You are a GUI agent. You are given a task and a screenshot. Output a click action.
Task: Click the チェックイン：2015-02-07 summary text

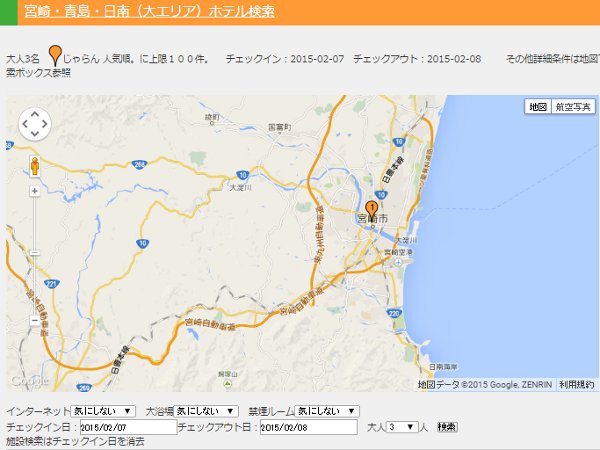(285, 59)
